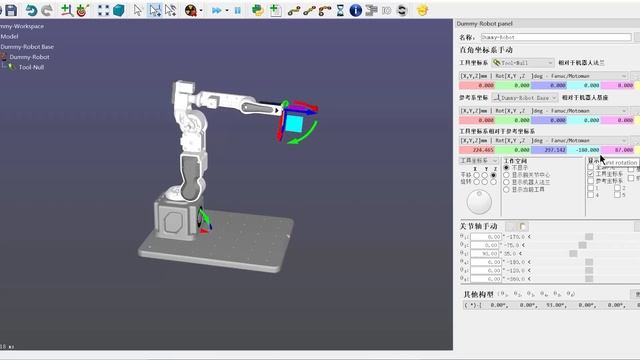Toggle the collision check icon
This screenshot has height=360, width=640.
[x=191, y=10]
